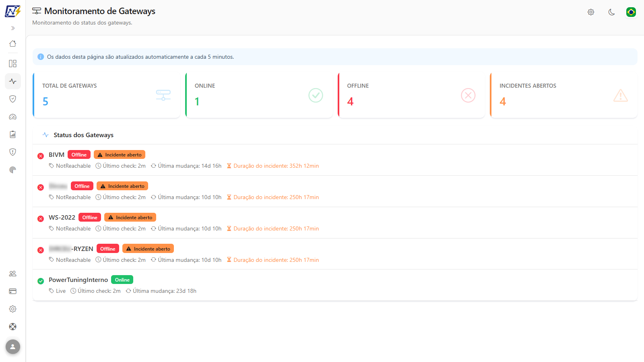Click the green status icon beside PowerTuningInterno
Viewport: 644px width, 362px height.
pos(41,281)
